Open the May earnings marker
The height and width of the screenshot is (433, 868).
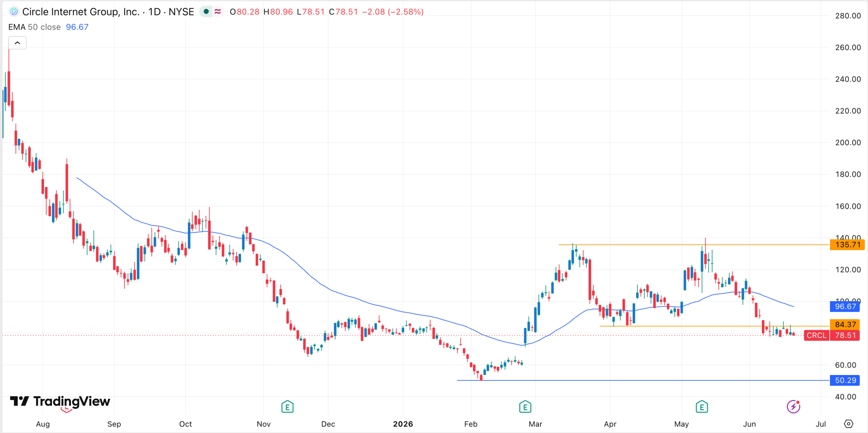point(702,406)
